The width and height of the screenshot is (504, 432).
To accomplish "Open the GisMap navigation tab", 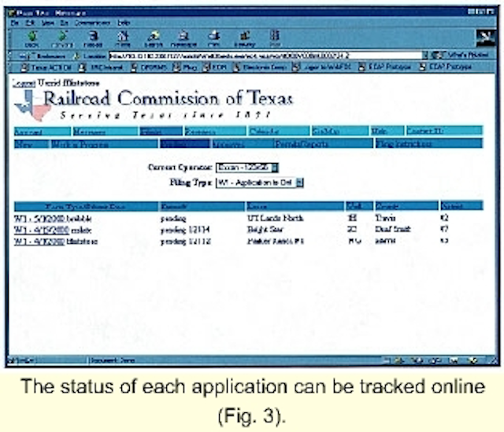I will (x=340, y=131).
